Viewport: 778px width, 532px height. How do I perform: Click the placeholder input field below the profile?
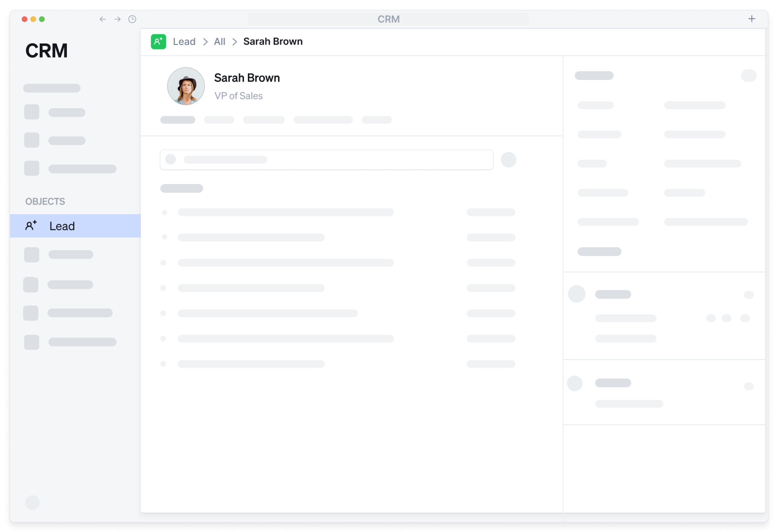pyautogui.click(x=326, y=160)
